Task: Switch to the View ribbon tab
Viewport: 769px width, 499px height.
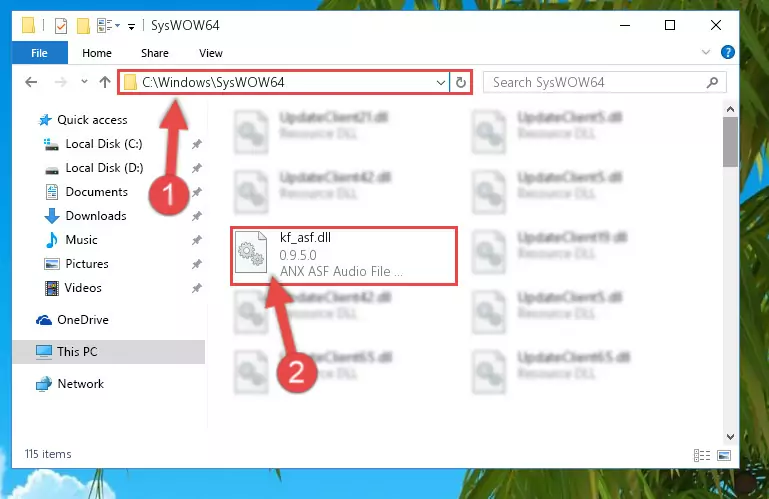Action: pyautogui.click(x=211, y=53)
